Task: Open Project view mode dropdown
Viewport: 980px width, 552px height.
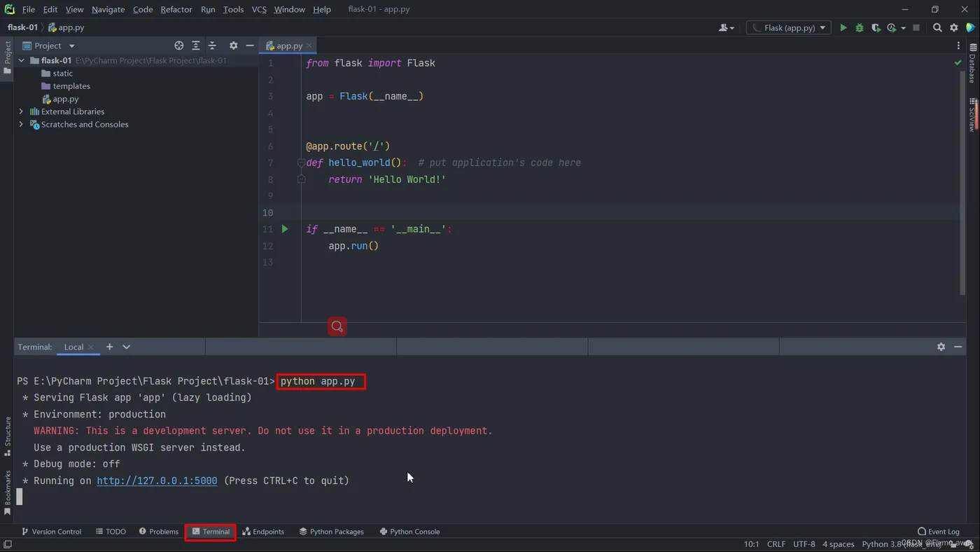Action: (71, 46)
